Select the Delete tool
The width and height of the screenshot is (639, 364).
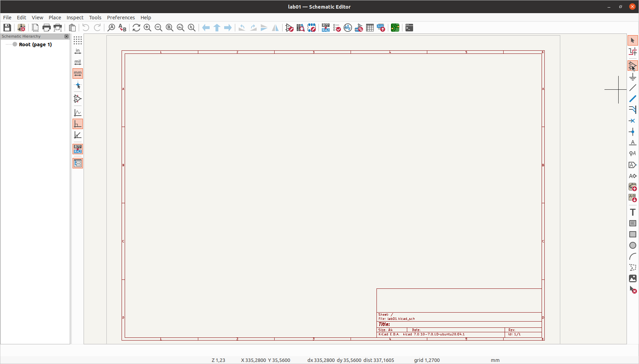point(633,290)
